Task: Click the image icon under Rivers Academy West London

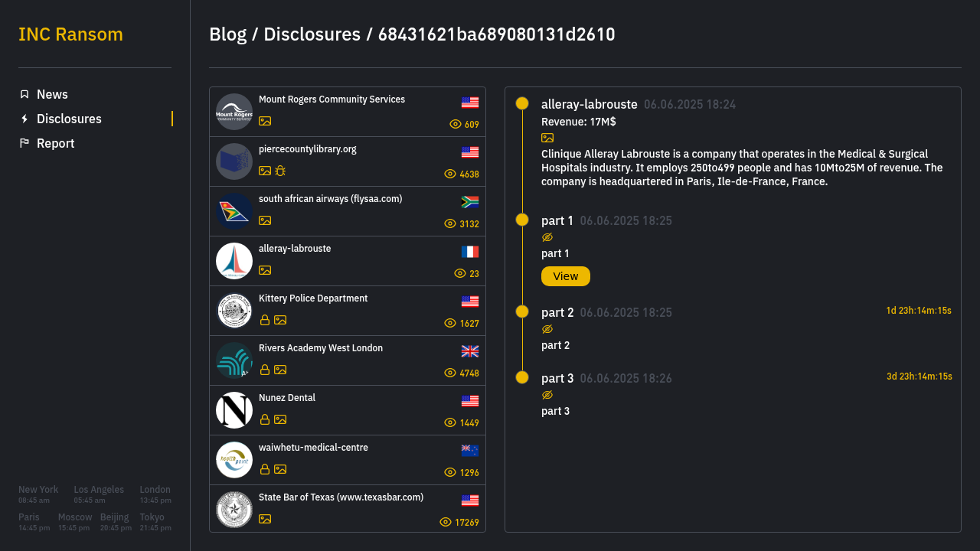Action: [x=280, y=370]
